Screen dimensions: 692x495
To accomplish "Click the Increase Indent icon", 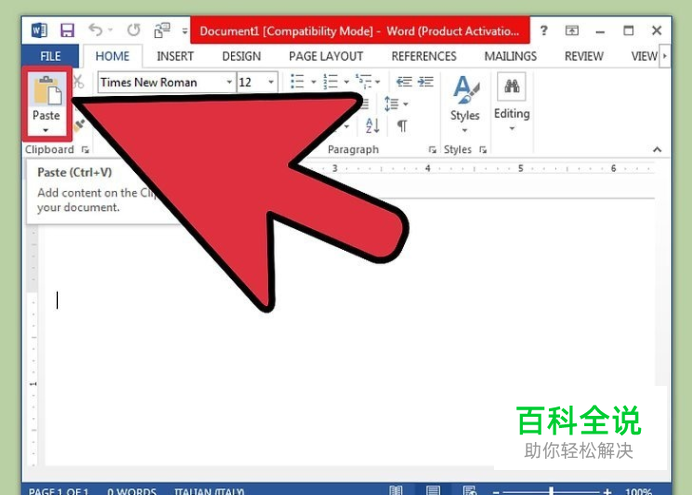I will coord(425,81).
